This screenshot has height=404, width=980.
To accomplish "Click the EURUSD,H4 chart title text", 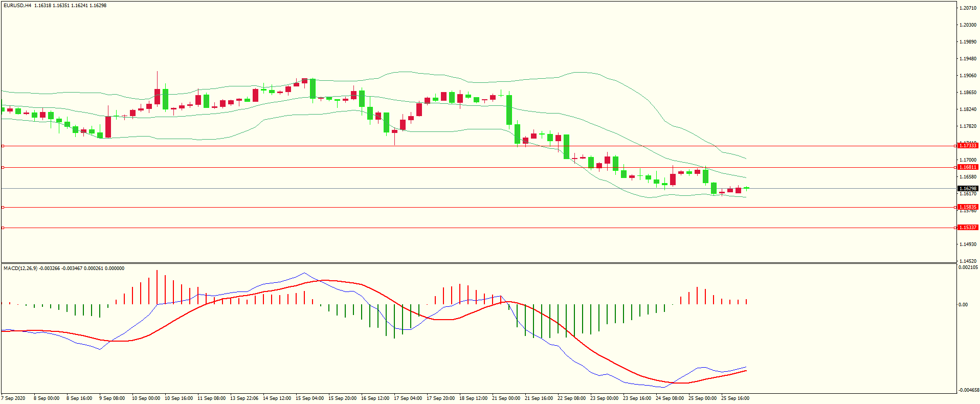I will (17, 6).
